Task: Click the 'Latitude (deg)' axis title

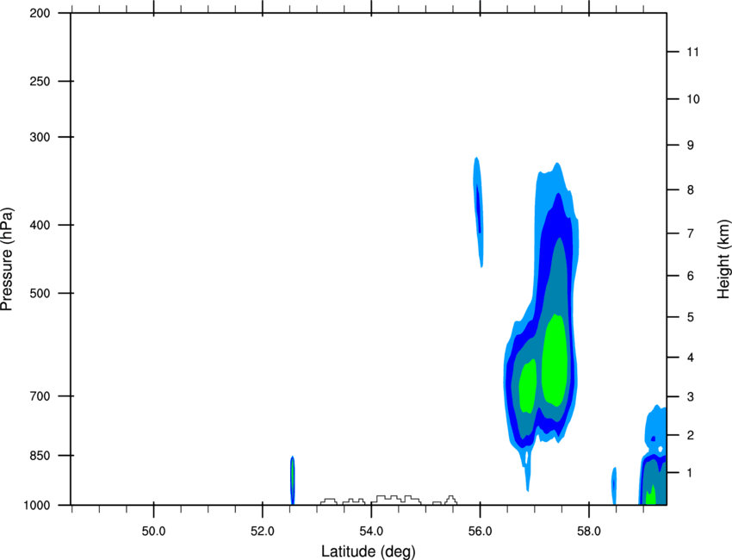Action: [368, 551]
